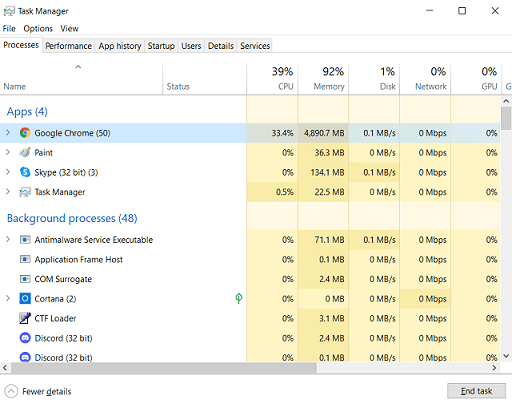Viewport: 512px width, 408px height.
Task: Expand the Google Chrome (50) process group
Action: tap(8, 133)
